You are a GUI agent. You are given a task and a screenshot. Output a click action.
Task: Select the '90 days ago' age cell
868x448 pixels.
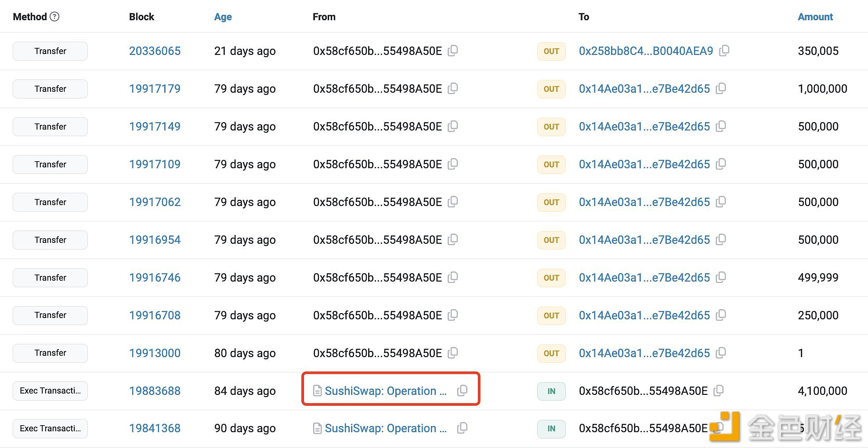(245, 428)
